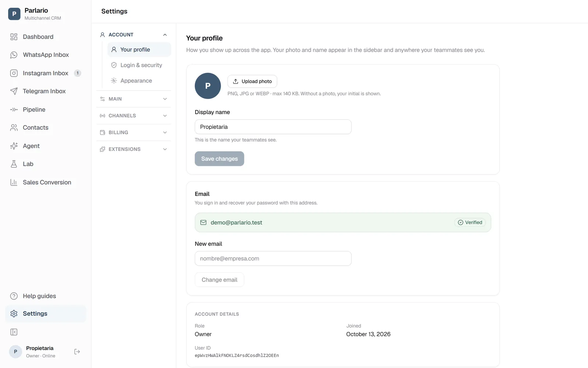The width and height of the screenshot is (588, 368).
Task: Click the Instagram Inbox camera icon
Action: click(14, 73)
